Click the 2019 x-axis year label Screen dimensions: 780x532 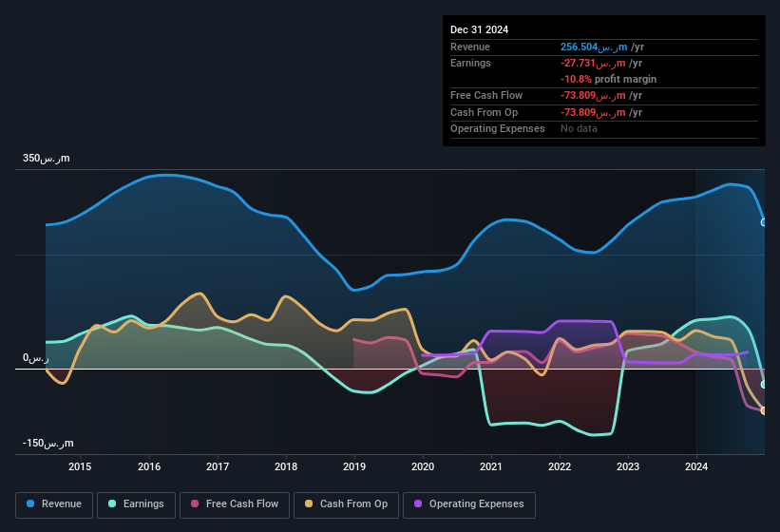[354, 466]
